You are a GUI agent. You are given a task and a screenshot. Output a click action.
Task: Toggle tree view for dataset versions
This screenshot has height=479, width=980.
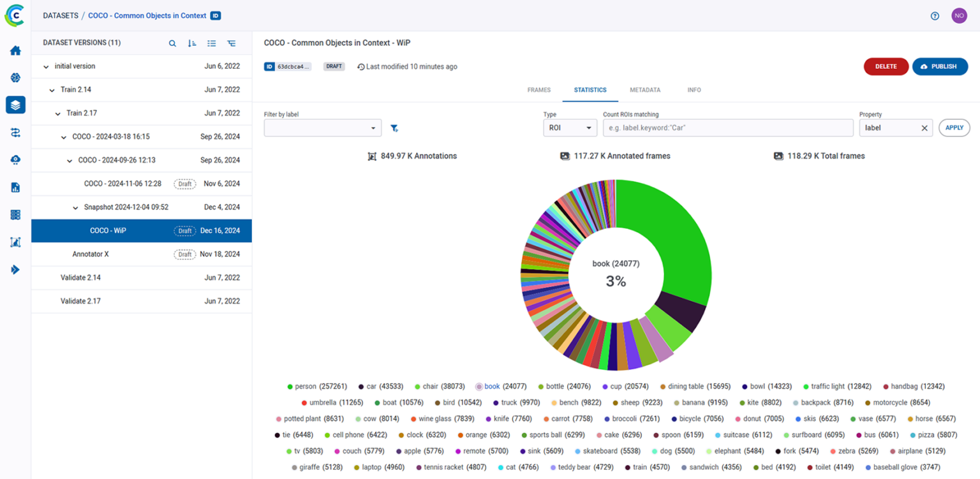(x=232, y=43)
